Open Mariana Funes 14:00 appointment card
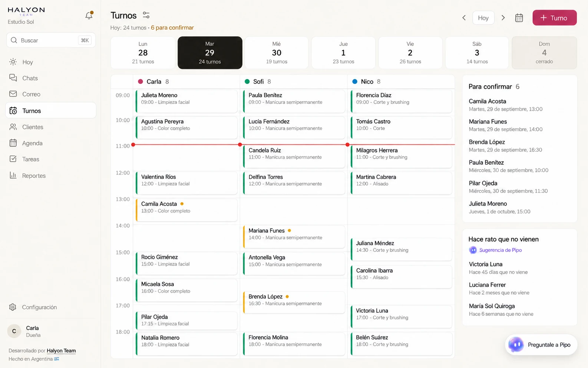The width and height of the screenshot is (588, 368). 294,237
